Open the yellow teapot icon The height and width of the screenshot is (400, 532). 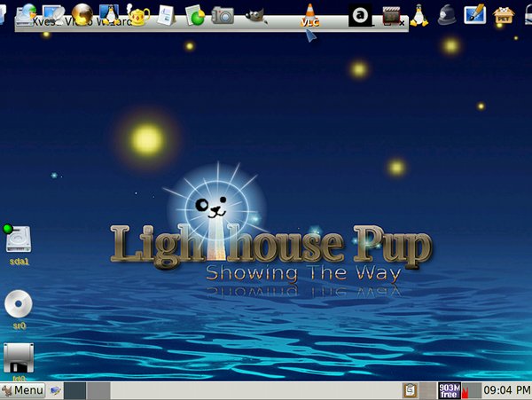pos(138,15)
